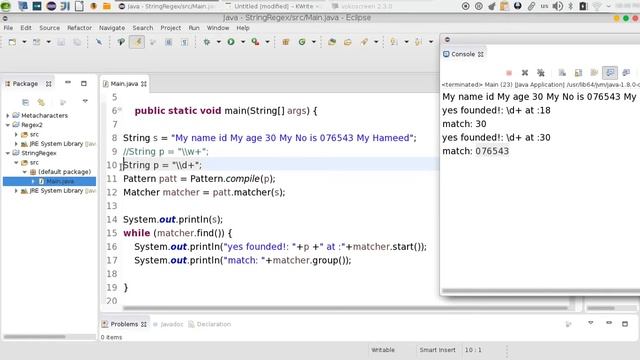Open the Debug dropdown arrow
Screen dimensions: 640x360
[218, 42]
